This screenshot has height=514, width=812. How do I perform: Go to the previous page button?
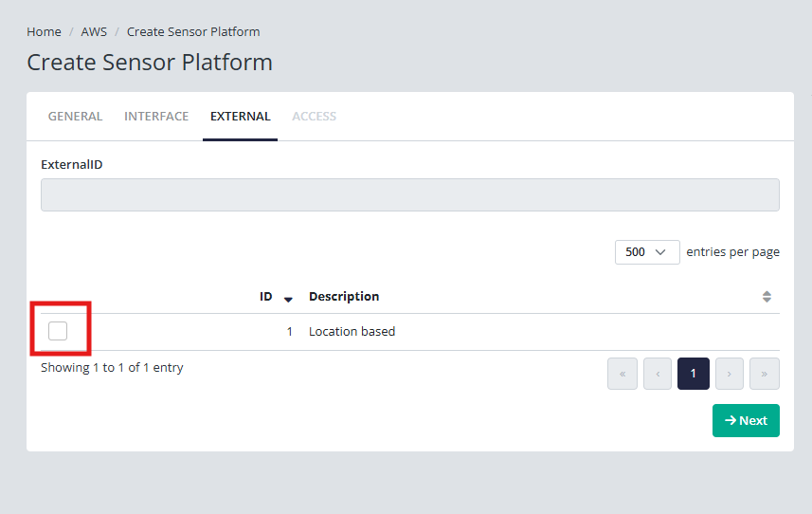tap(658, 374)
